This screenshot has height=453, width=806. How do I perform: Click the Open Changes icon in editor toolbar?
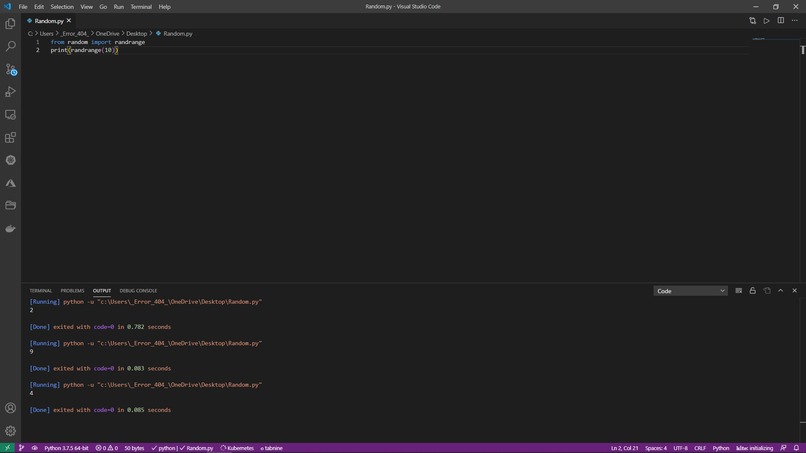[753, 21]
